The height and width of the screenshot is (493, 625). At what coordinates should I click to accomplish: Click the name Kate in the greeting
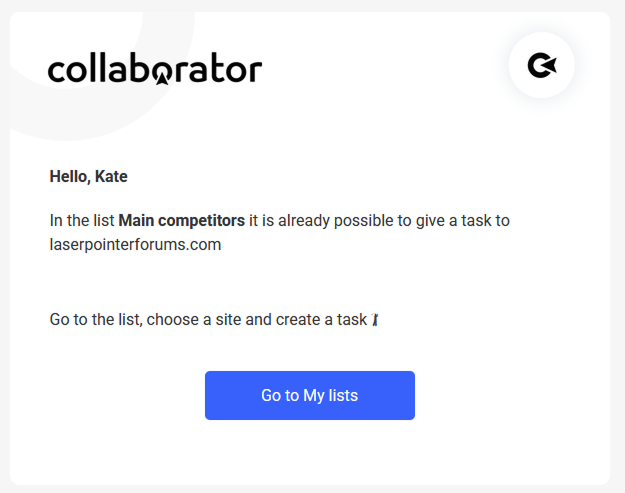pos(111,177)
